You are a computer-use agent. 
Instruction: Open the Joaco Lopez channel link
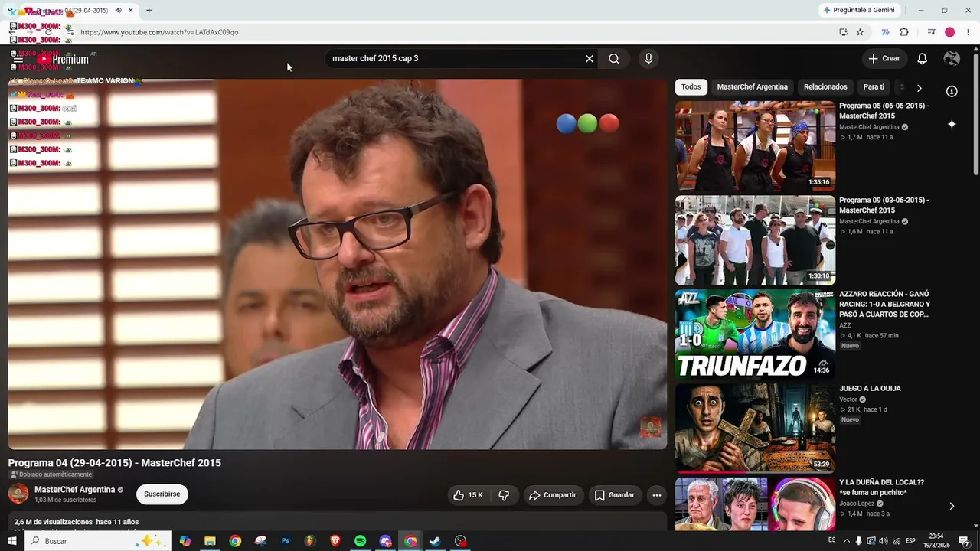coord(858,504)
